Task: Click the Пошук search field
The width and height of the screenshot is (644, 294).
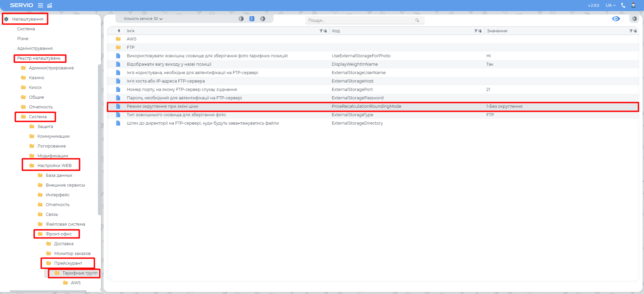Action: (x=360, y=21)
